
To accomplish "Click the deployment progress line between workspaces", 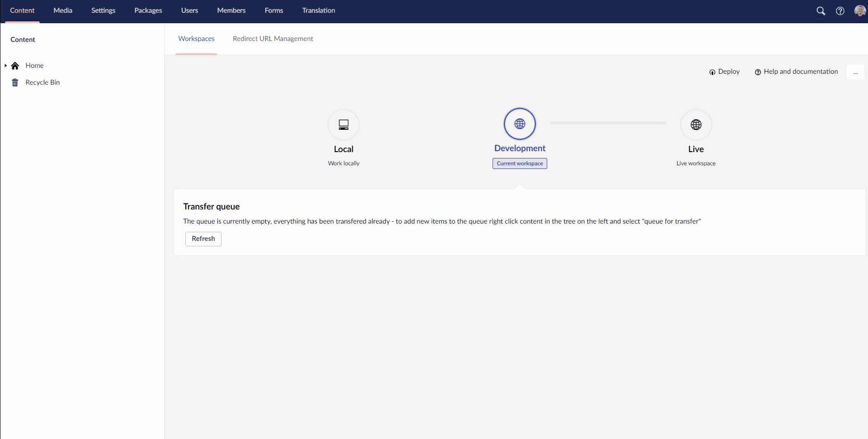I will click(608, 123).
